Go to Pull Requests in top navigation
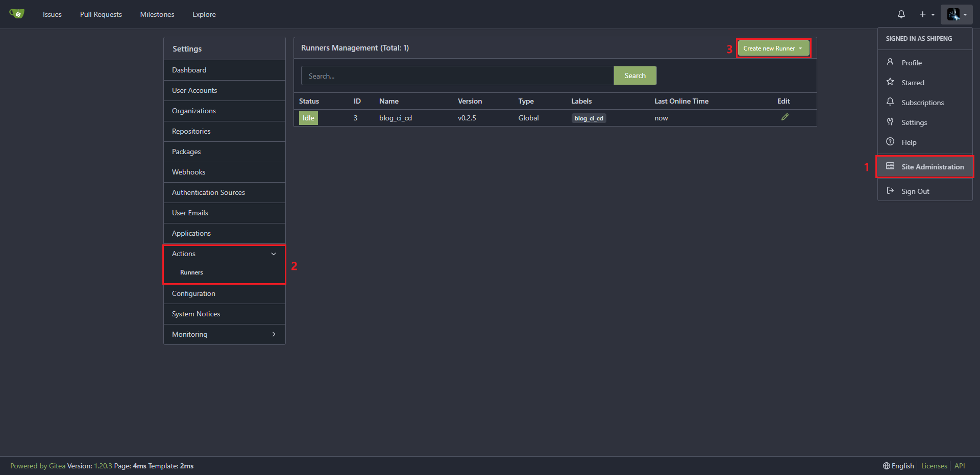Image resolution: width=980 pixels, height=475 pixels. (x=101, y=14)
